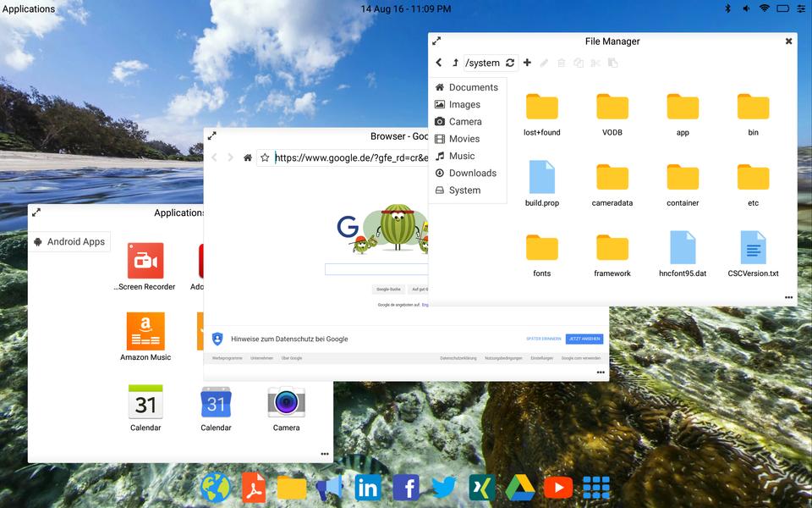Open File Manager overflow dots menu
Viewport: 812px width, 508px height.
click(x=788, y=297)
